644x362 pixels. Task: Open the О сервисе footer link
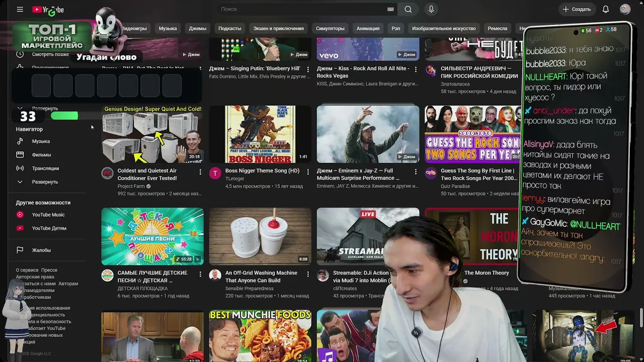click(27, 270)
